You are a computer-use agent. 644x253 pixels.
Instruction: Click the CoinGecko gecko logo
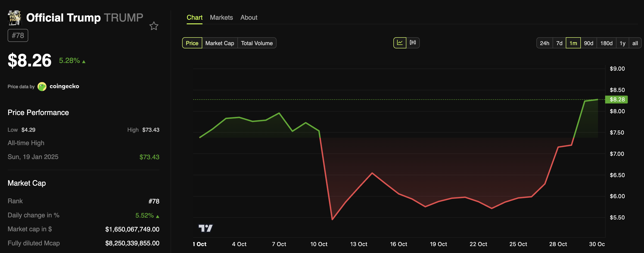point(42,87)
